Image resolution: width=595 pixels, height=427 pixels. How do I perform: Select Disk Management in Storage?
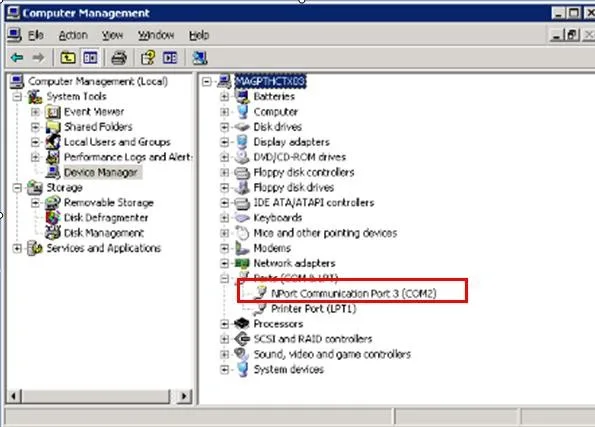pos(104,233)
